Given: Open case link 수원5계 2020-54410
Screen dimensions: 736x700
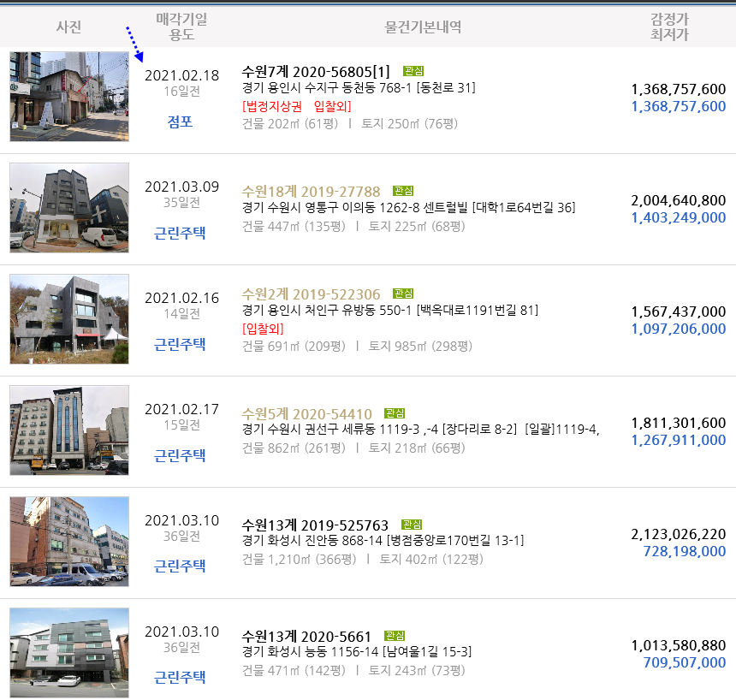Looking at the screenshot, I should point(306,414).
